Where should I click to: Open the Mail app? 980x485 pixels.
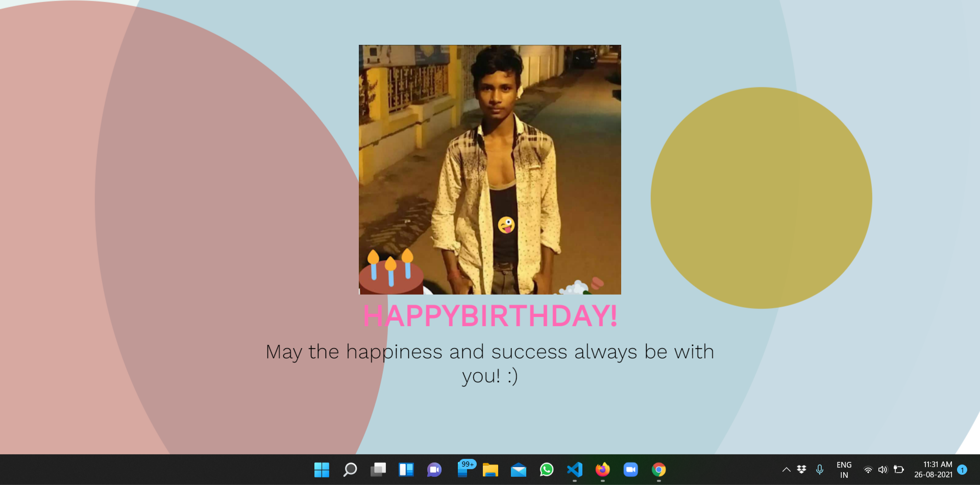(519, 470)
